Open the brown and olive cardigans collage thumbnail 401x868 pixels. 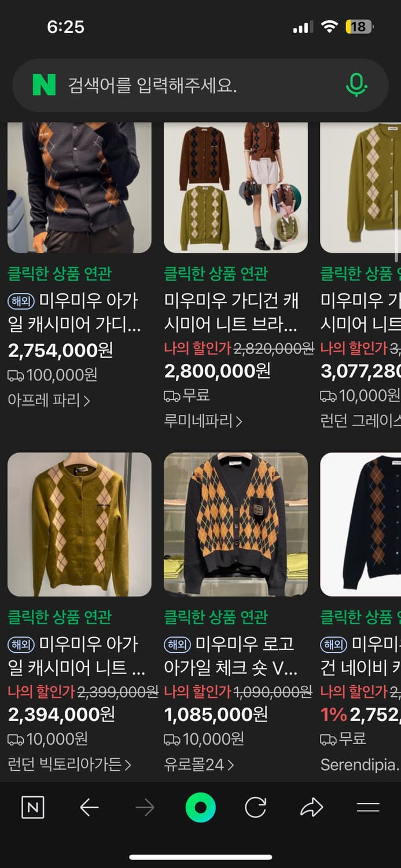[236, 187]
